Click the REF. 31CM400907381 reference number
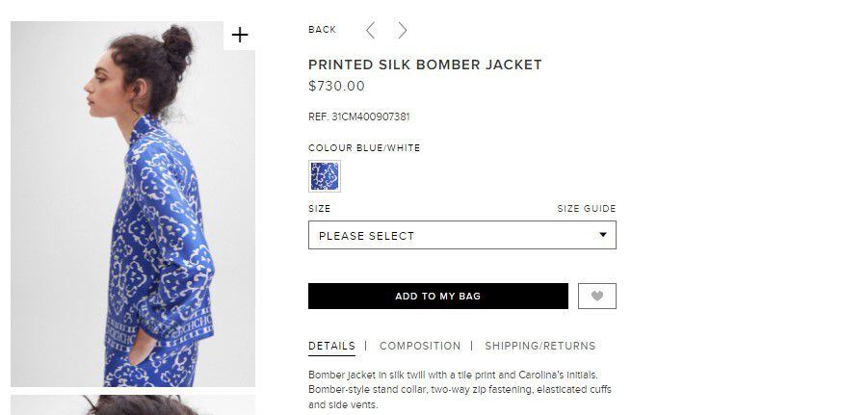The height and width of the screenshot is (415, 868). coord(358,117)
